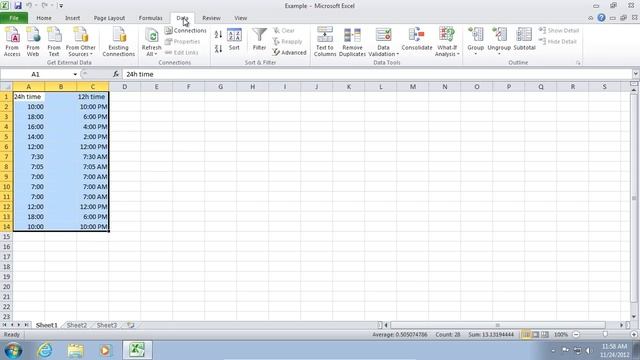Open Text to Columns wizard
The height and width of the screenshot is (360, 640).
(325, 41)
